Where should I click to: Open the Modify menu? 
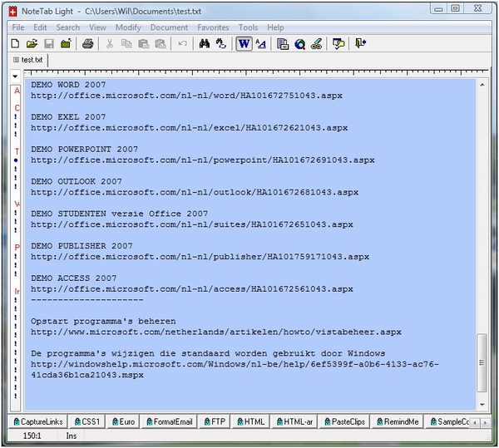[128, 27]
